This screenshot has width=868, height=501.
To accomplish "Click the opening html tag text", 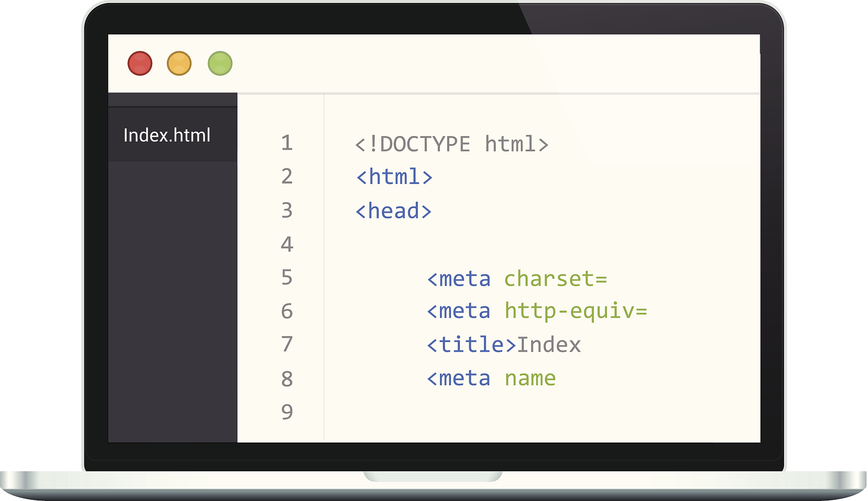I will click(x=394, y=177).
